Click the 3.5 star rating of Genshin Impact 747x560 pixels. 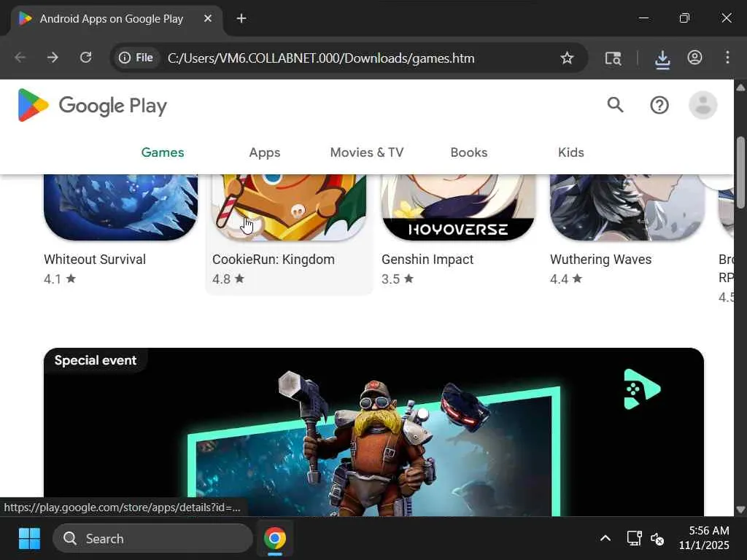click(398, 279)
